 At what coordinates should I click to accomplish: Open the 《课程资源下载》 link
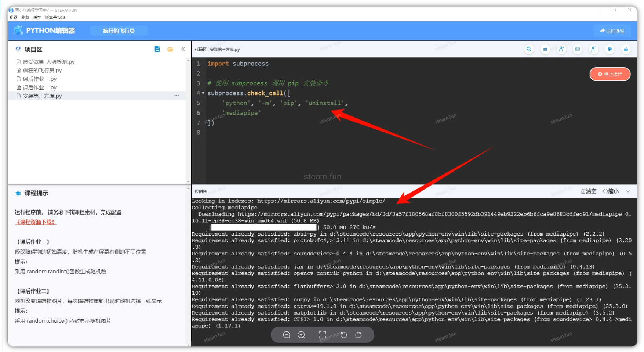(36, 222)
